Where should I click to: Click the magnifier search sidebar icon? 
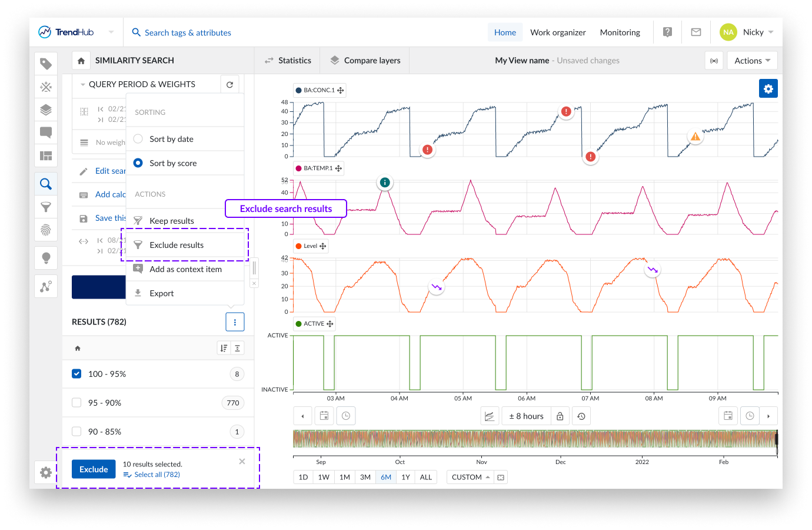(46, 184)
